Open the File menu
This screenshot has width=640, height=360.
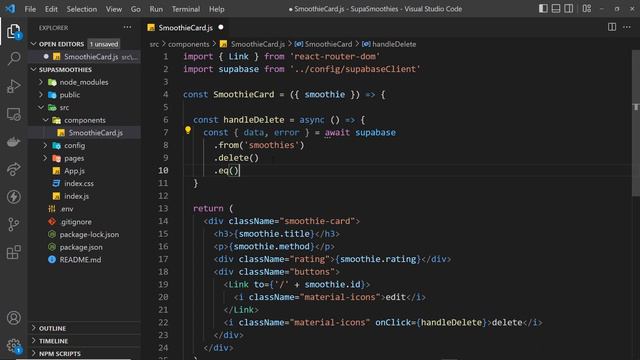coord(30,9)
